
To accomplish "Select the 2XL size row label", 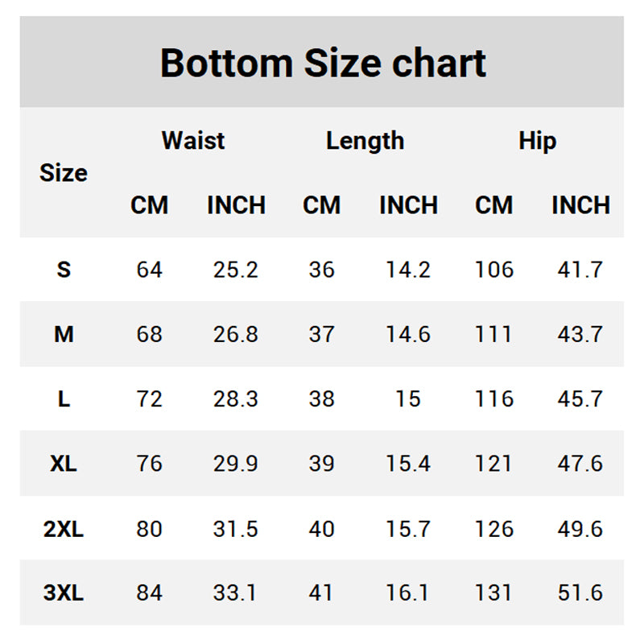I will point(64,529).
